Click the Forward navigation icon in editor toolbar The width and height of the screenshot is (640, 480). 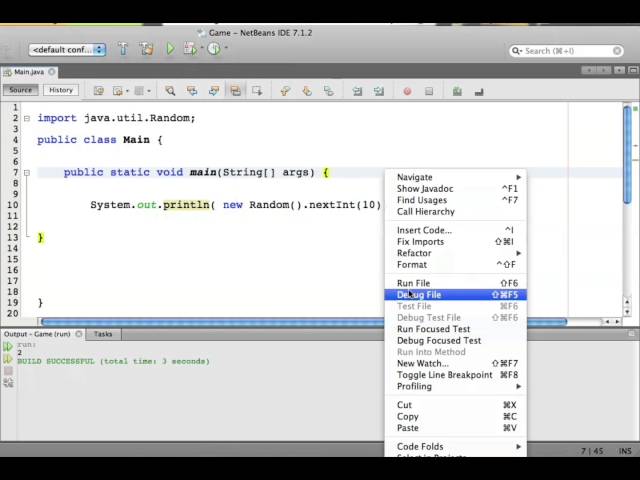click(139, 91)
